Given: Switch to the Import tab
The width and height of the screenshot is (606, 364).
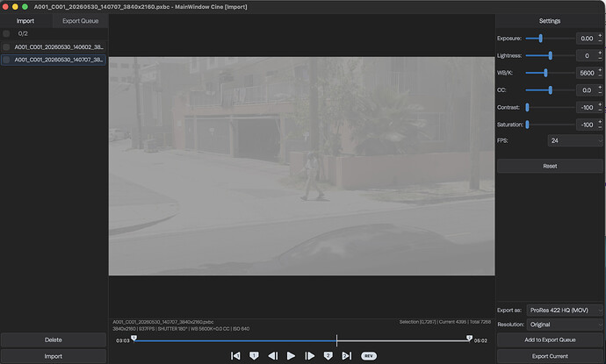Looking at the screenshot, I should (25, 21).
